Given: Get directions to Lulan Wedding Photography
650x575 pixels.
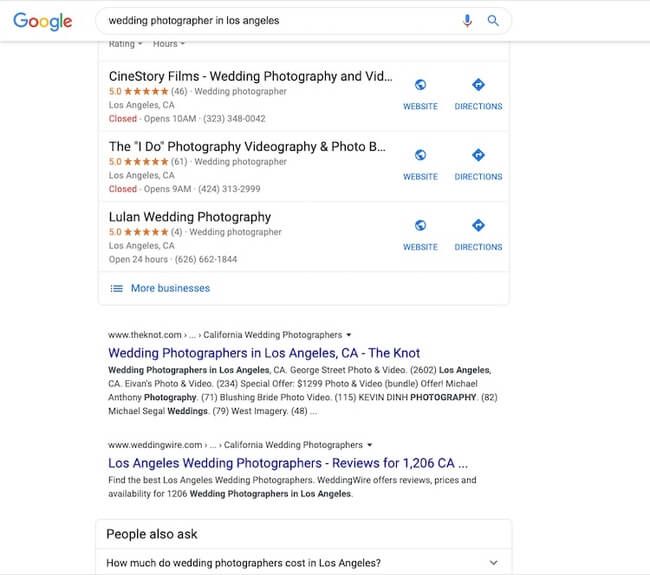Looking at the screenshot, I should (478, 226).
